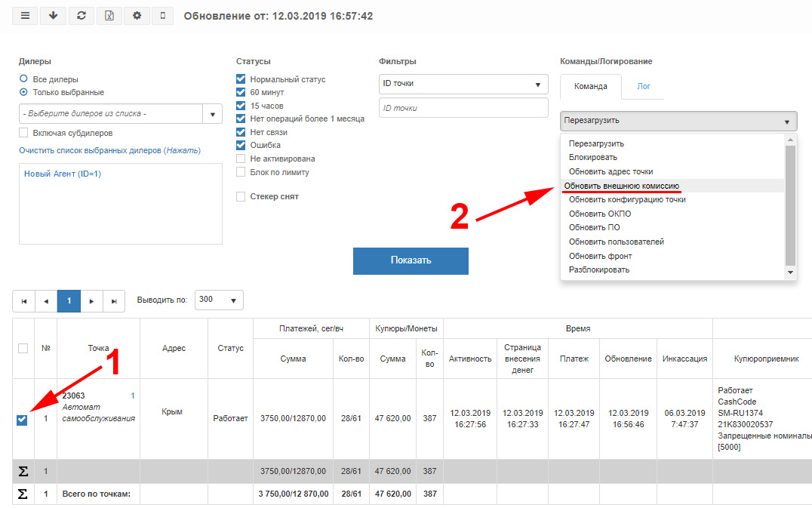812x508 pixels.
Task: Switch to the 'Лог' tab
Action: click(643, 87)
